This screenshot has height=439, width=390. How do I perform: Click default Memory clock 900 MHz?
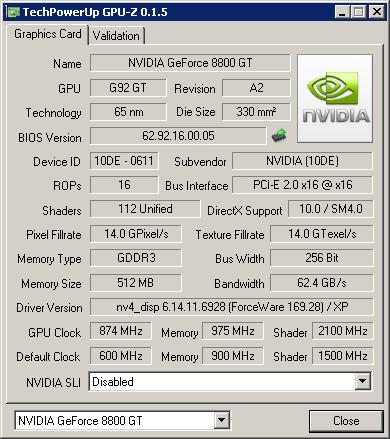233,356
